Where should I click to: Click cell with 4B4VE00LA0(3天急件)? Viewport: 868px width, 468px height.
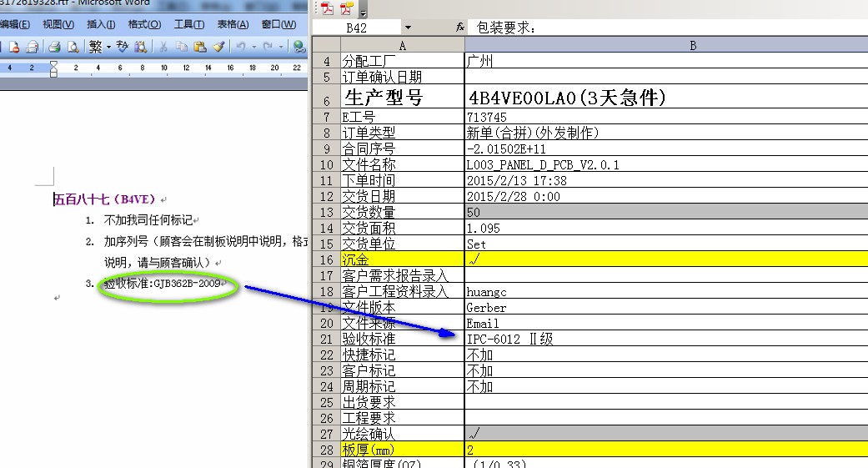(x=666, y=97)
